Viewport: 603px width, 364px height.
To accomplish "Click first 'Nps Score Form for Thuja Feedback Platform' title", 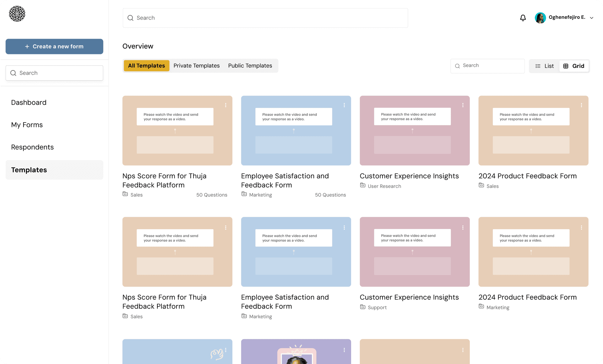I will point(165,181).
